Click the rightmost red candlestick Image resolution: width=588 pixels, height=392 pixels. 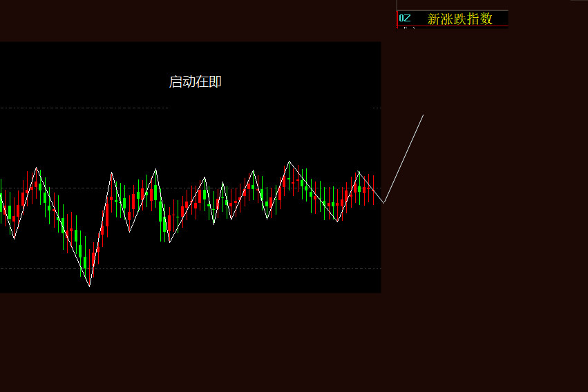tap(374, 190)
